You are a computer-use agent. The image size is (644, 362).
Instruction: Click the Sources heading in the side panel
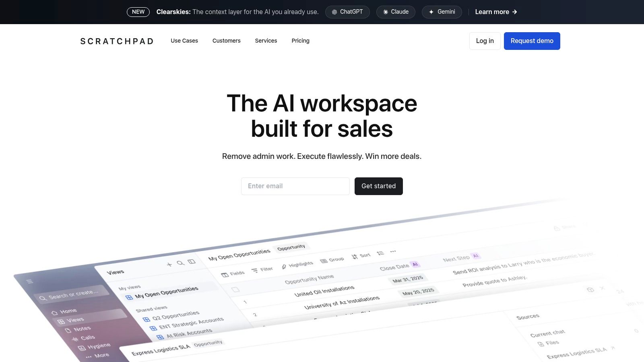pos(528,317)
